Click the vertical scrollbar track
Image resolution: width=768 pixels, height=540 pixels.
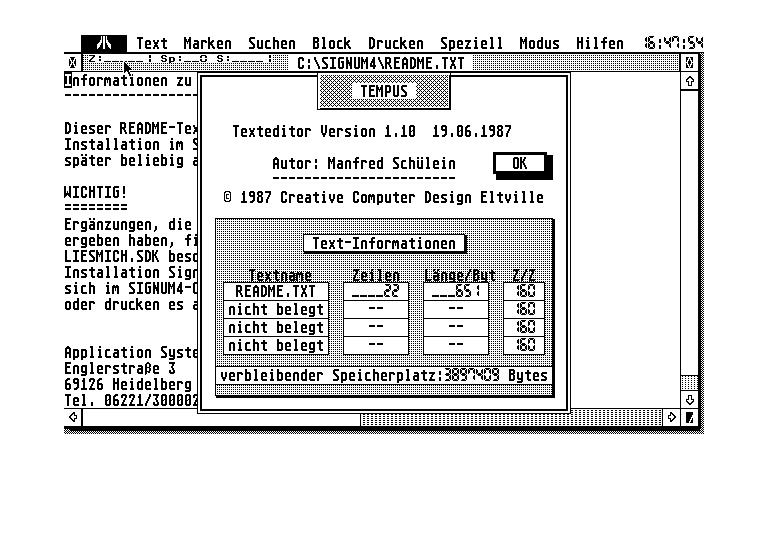(x=689, y=383)
